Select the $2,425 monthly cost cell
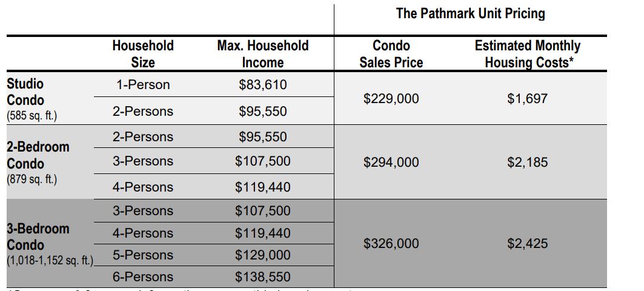This screenshot has height=291, width=644. [527, 243]
